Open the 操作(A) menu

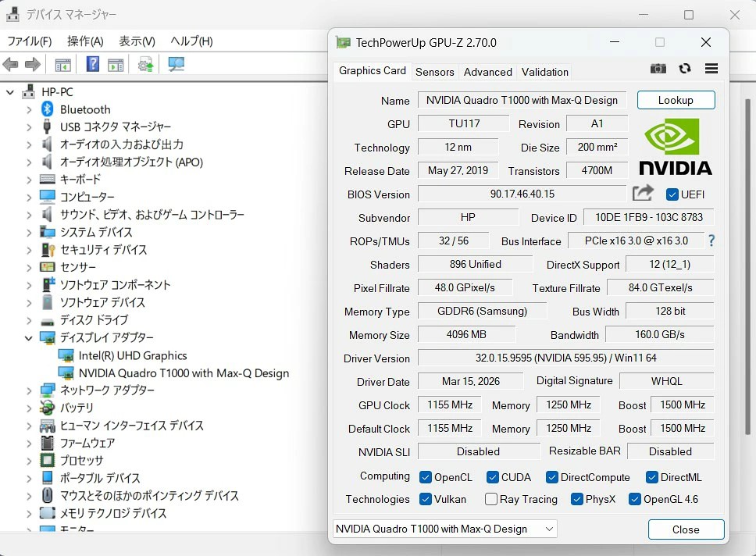pos(85,41)
